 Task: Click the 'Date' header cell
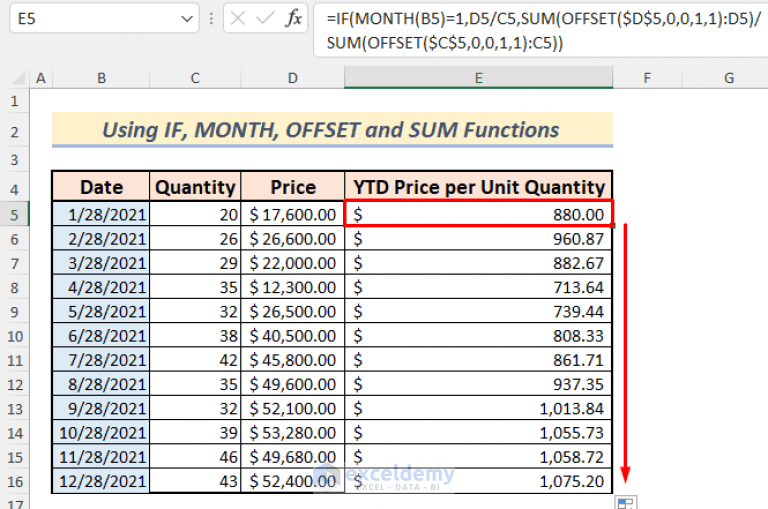pos(101,187)
